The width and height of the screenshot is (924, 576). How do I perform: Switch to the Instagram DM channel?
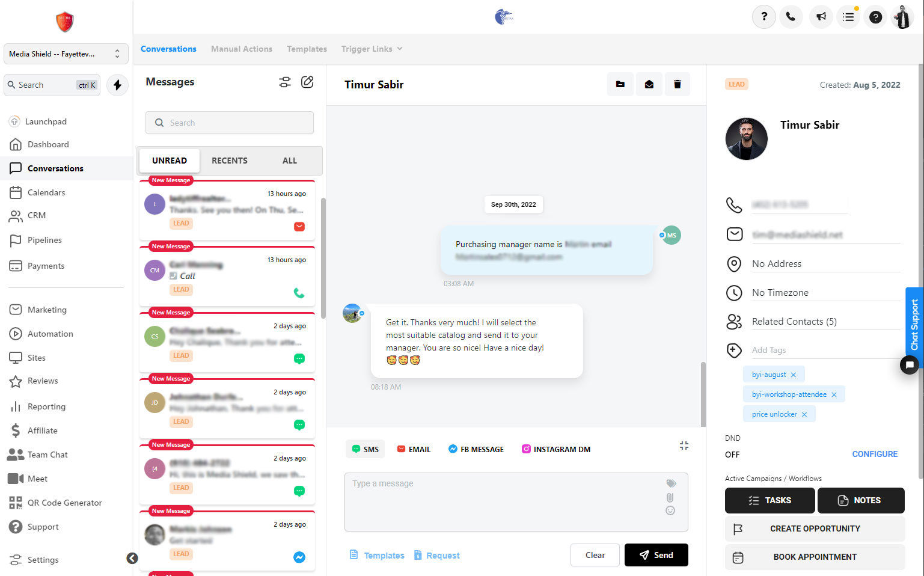pos(555,449)
